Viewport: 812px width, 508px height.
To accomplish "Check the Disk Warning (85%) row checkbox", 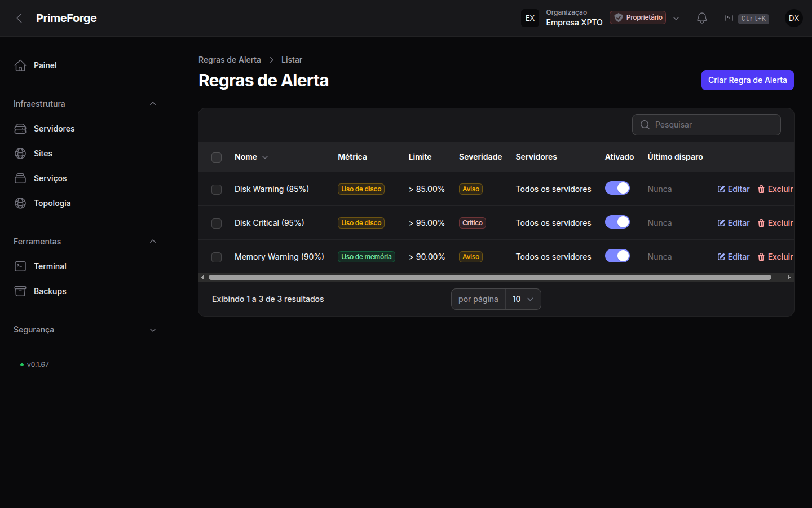I will [217, 190].
